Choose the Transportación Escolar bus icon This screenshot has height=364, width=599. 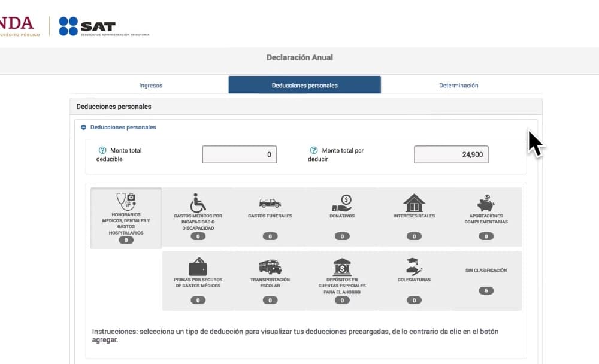click(x=270, y=266)
